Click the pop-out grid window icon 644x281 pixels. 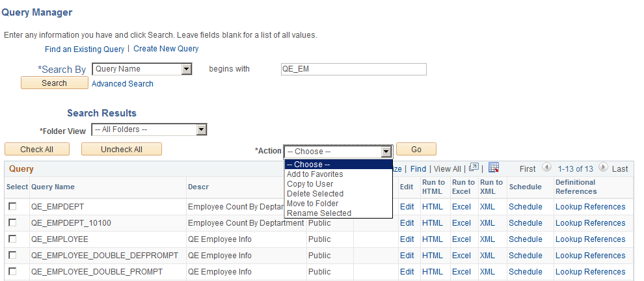click(474, 168)
